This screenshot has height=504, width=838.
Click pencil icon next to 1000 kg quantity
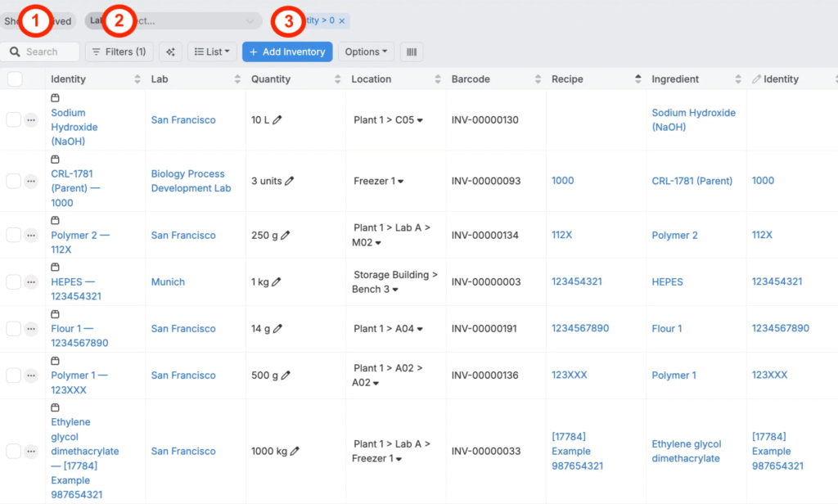coord(295,451)
